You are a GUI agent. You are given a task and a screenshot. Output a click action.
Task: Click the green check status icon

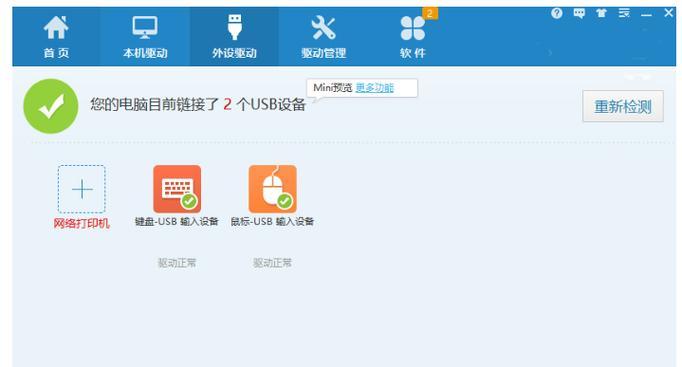pos(51,106)
